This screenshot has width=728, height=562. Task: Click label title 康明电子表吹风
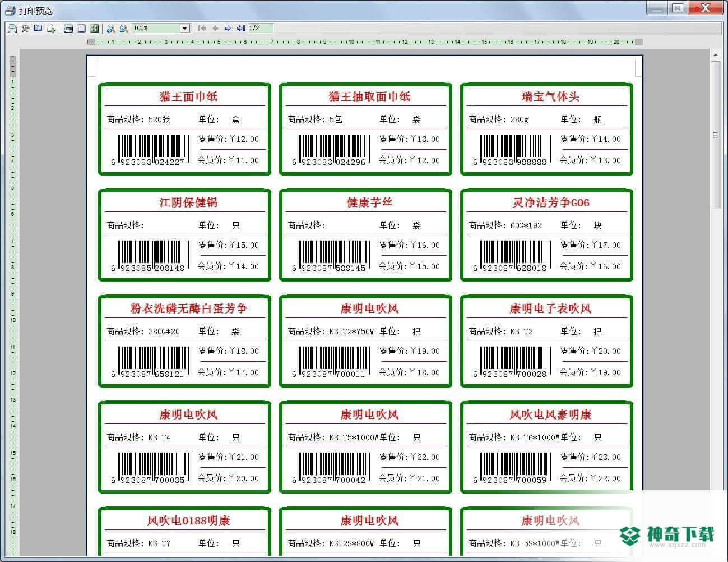click(550, 308)
